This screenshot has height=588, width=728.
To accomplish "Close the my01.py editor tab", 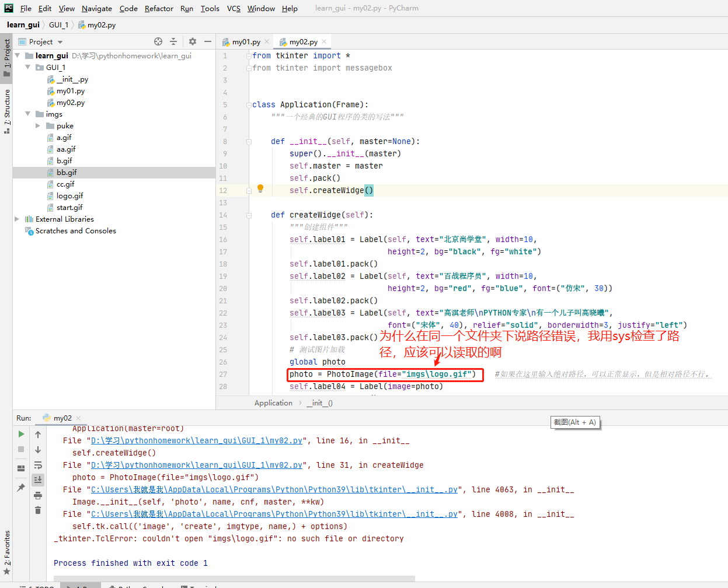I will pyautogui.click(x=267, y=41).
